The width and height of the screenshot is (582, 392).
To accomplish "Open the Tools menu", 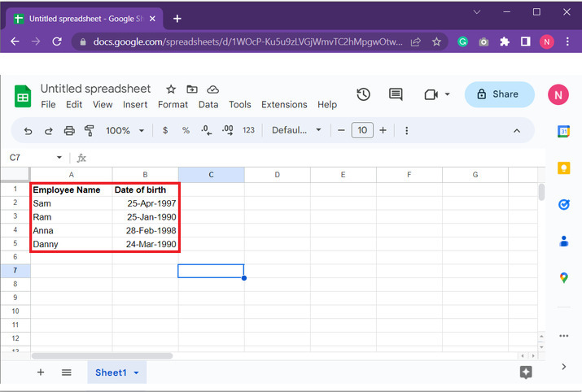I will [x=240, y=105].
